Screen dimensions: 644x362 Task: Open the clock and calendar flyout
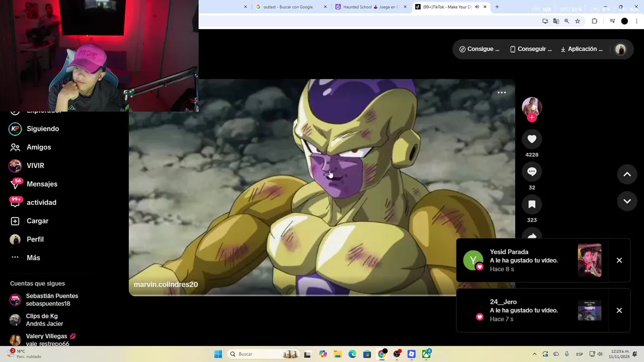point(619,354)
